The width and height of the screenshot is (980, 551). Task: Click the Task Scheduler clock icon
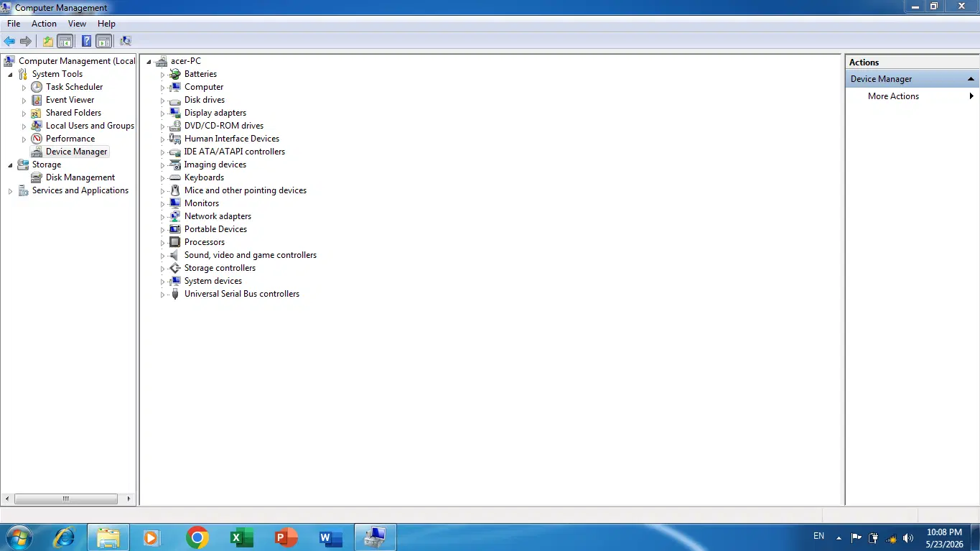37,87
